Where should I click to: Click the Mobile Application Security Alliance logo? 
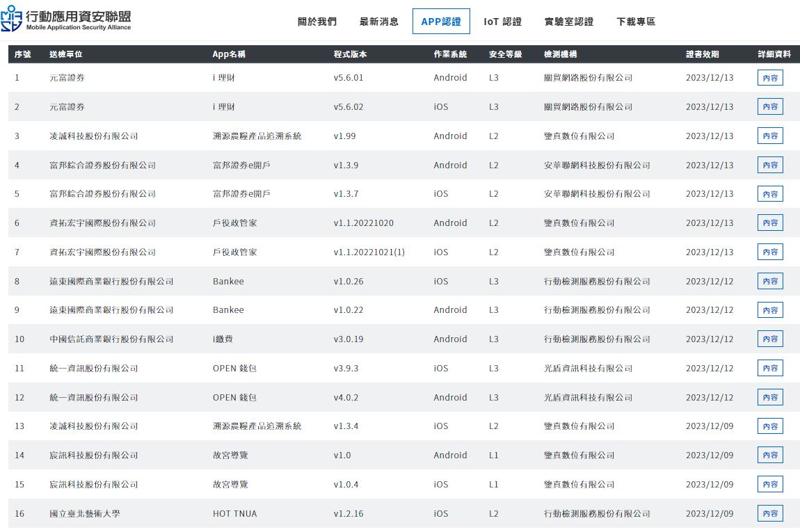pyautogui.click(x=66, y=19)
